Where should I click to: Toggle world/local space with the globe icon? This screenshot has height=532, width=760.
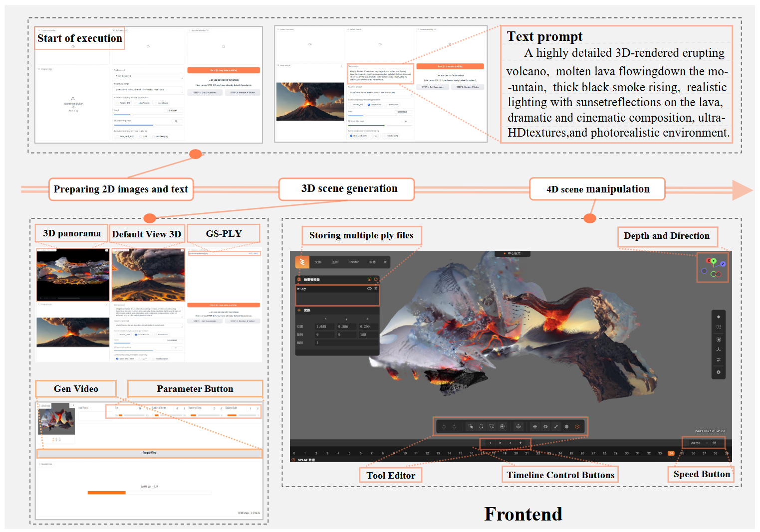tap(567, 426)
